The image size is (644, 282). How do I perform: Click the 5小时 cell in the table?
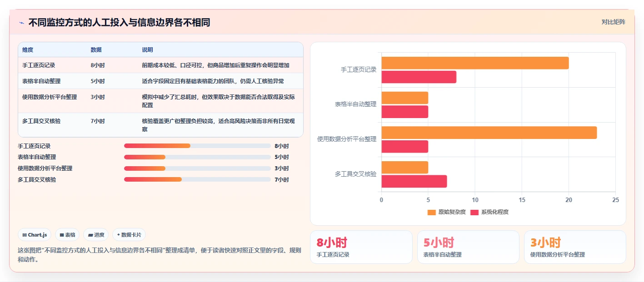point(98,81)
